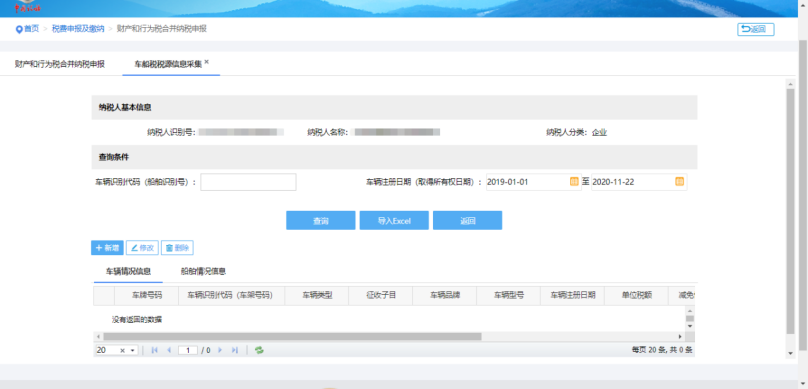This screenshot has height=389, width=808.
Task: Open 税费申报及缴纳 breadcrumb link
Action: tap(78, 29)
